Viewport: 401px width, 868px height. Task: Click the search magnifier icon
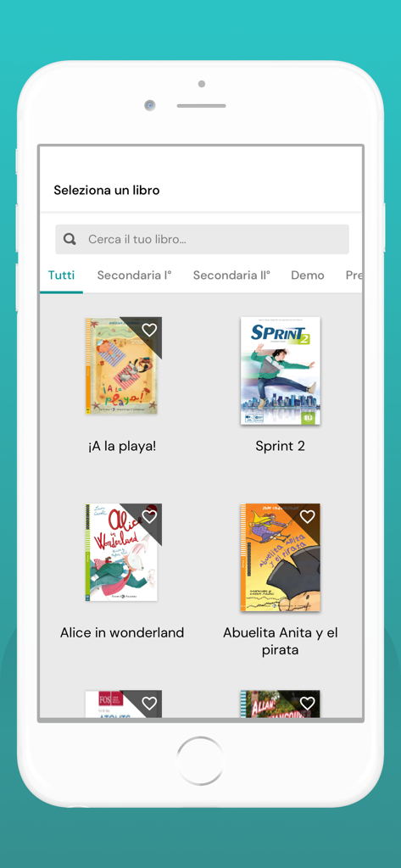pos(70,239)
